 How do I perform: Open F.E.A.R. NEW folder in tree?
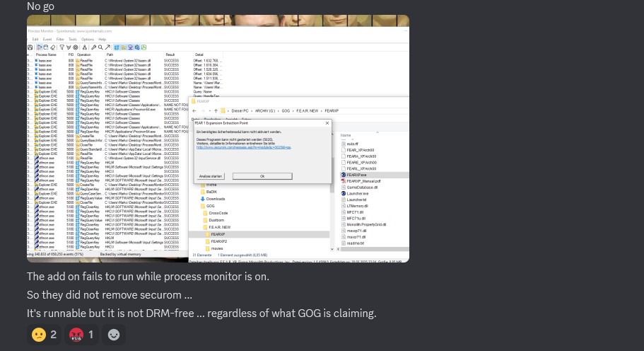(x=219, y=227)
